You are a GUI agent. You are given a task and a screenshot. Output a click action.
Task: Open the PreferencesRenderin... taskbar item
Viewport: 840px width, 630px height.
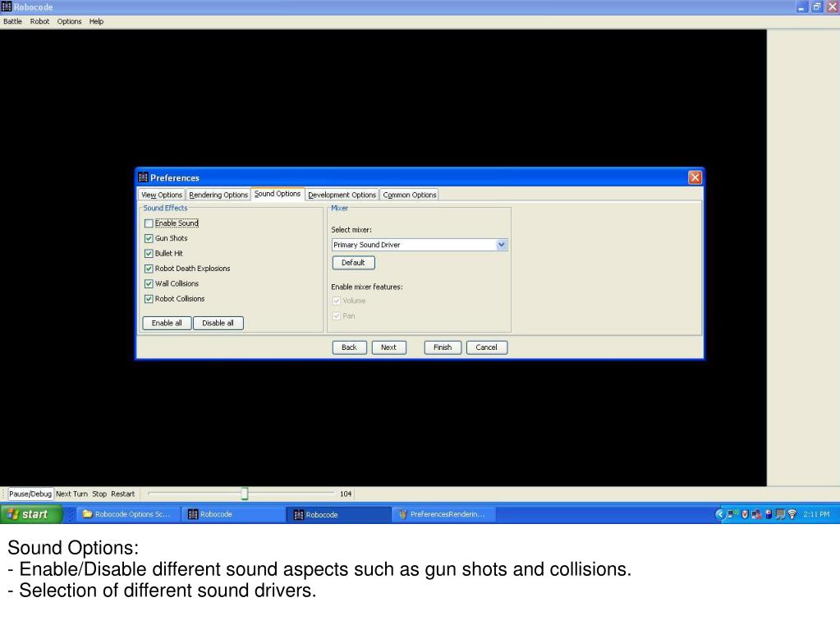(x=443, y=514)
